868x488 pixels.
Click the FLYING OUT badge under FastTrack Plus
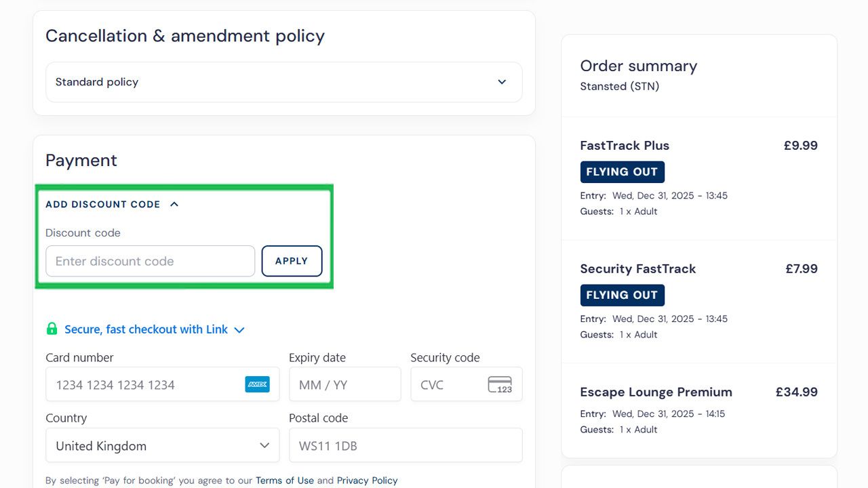622,171
